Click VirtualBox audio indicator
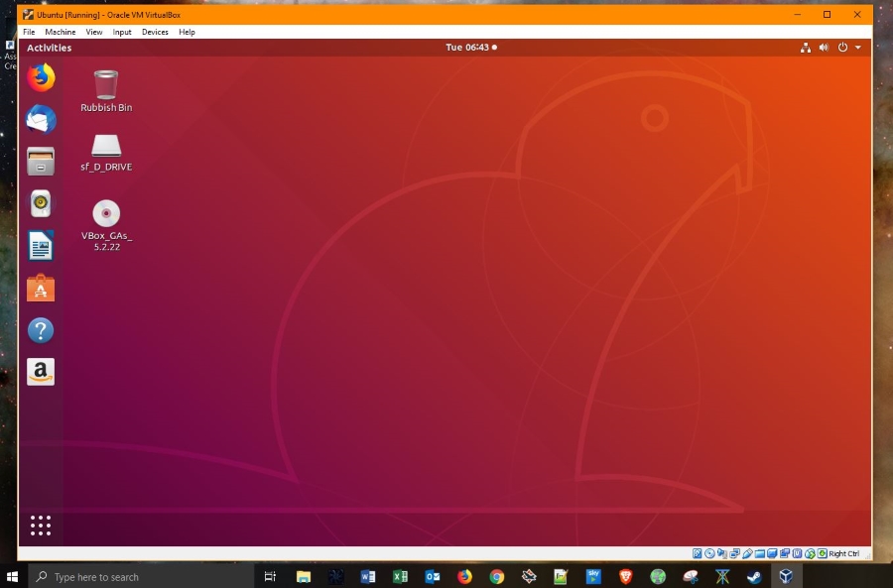Screen dimensions: 893x588 point(722,553)
